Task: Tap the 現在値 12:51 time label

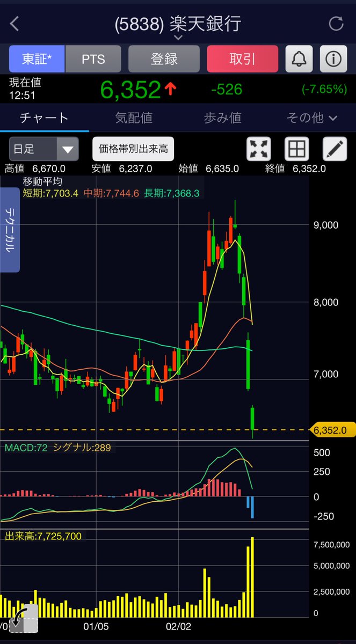Action: pos(25,89)
